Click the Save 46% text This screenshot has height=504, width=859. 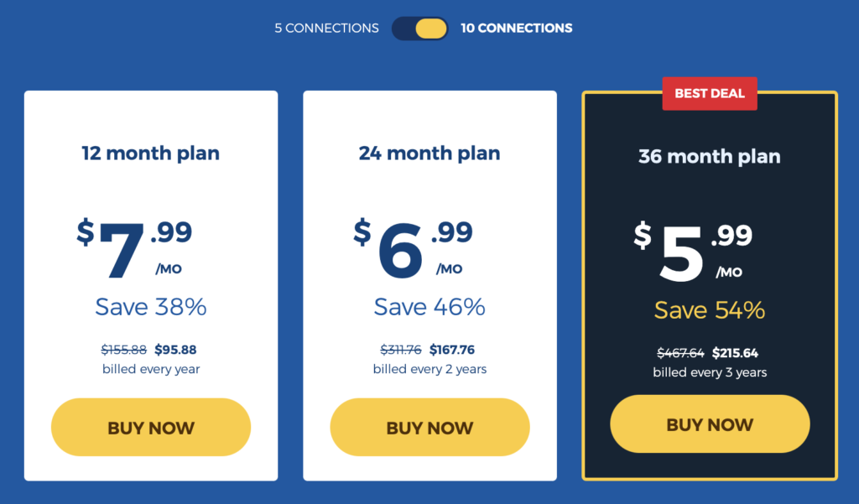pos(429,307)
